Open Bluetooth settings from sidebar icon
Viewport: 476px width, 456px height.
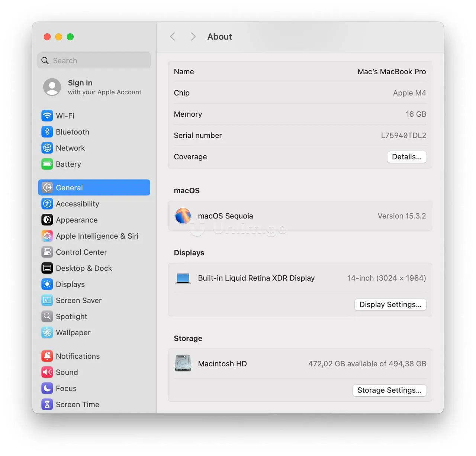47,132
